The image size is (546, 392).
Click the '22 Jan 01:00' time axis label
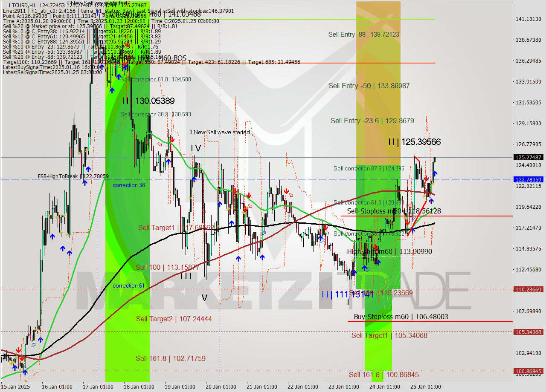(303, 387)
